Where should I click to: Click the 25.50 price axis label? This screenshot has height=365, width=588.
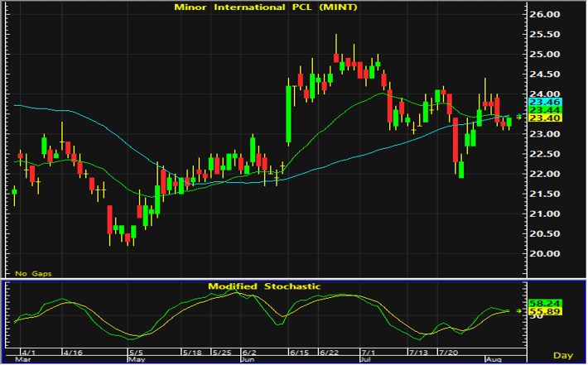[544, 35]
